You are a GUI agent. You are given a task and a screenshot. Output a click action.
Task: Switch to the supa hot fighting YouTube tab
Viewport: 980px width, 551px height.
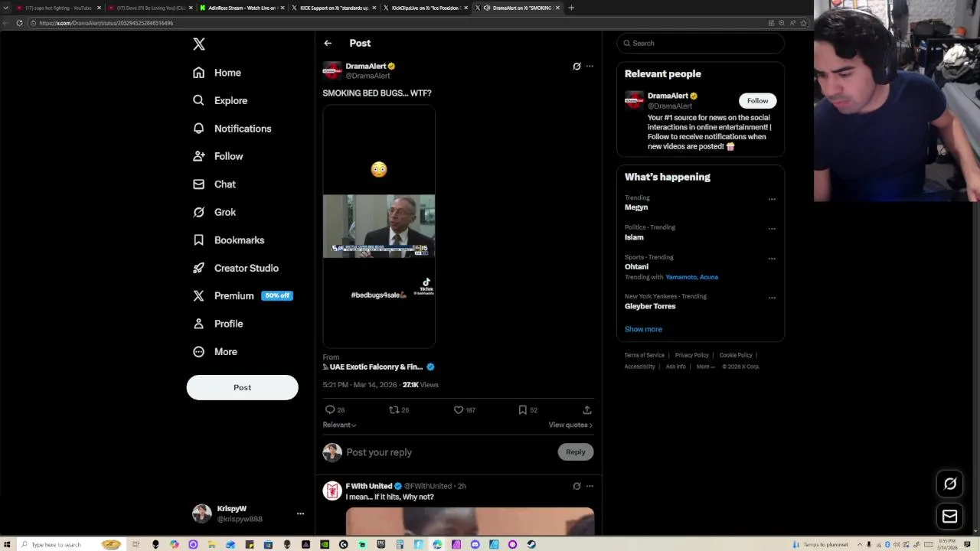tap(59, 8)
